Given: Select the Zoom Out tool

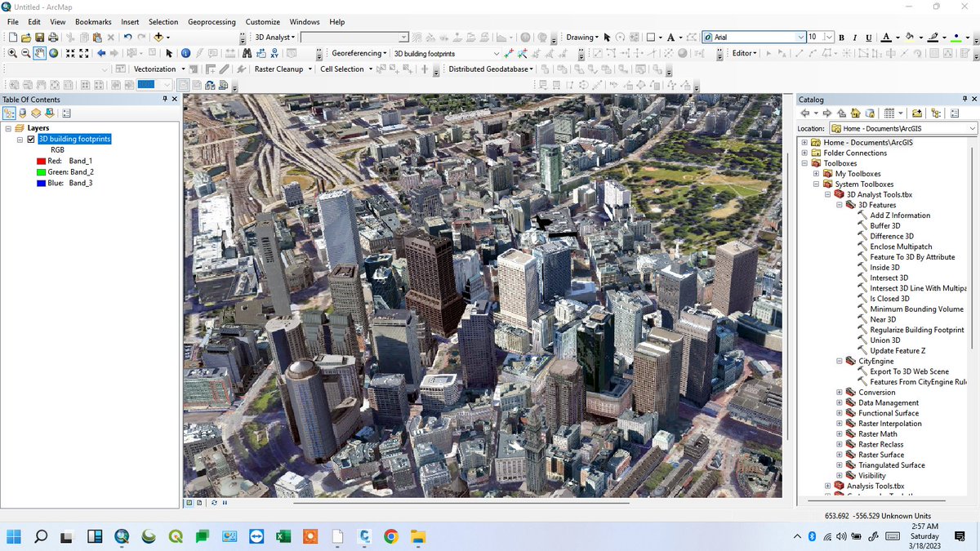Looking at the screenshot, I should (x=26, y=53).
